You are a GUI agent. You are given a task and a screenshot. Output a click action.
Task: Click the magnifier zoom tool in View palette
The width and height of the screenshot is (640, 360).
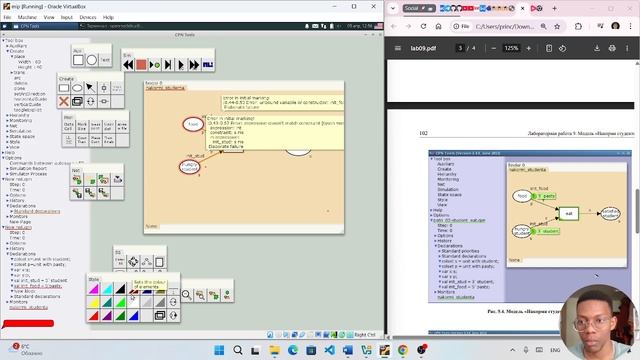point(187,295)
